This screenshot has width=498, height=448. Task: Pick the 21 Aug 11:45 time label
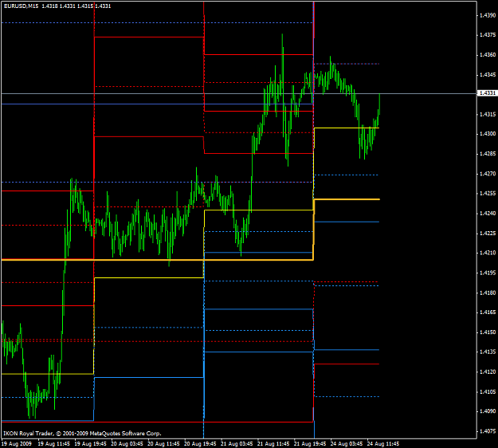click(x=273, y=443)
